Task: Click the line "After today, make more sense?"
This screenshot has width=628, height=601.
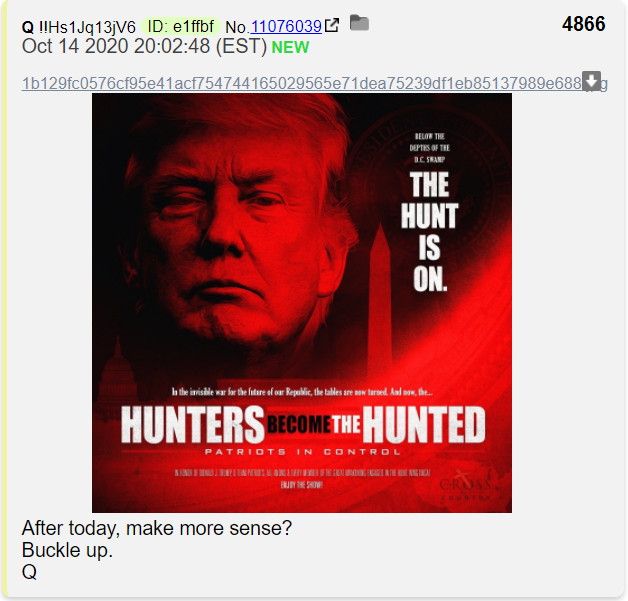Action: 157,528
